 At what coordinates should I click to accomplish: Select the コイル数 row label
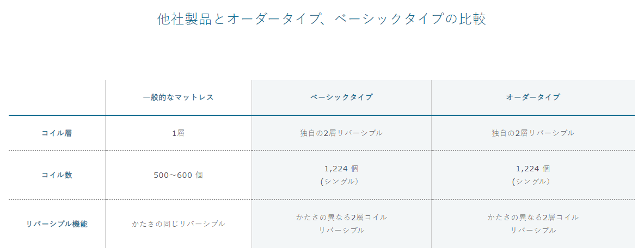click(57, 175)
